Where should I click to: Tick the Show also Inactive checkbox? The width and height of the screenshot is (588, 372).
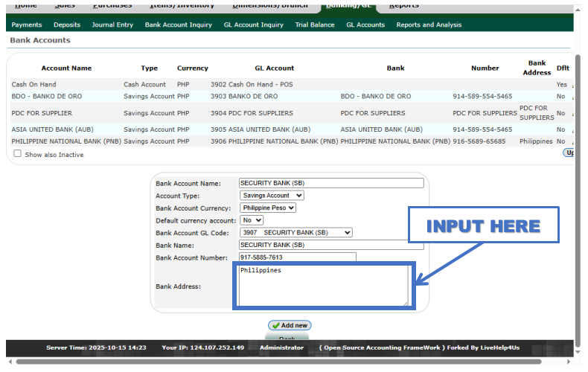pos(17,154)
